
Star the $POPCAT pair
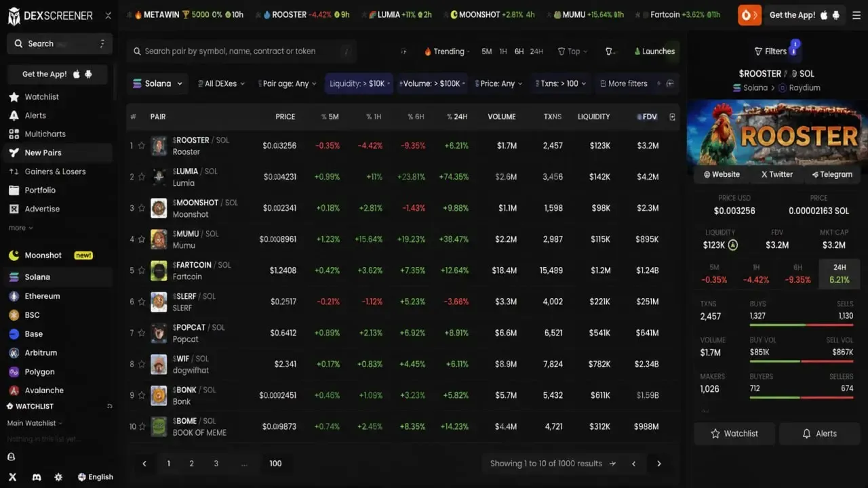point(142,333)
